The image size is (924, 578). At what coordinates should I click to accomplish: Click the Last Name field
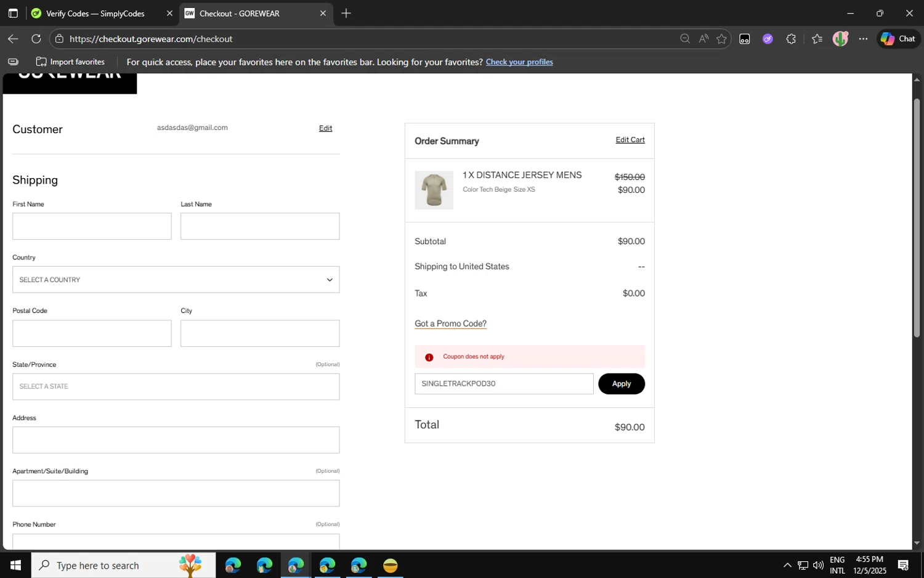click(x=260, y=226)
